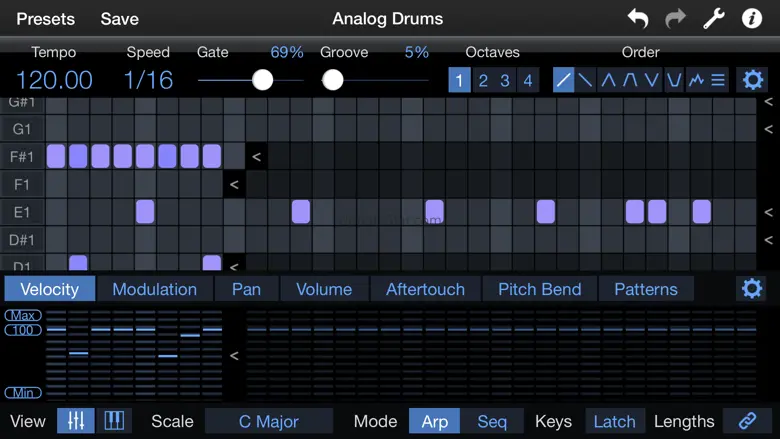Click the Gate slider knob
The height and width of the screenshot is (439, 780).
click(262, 80)
